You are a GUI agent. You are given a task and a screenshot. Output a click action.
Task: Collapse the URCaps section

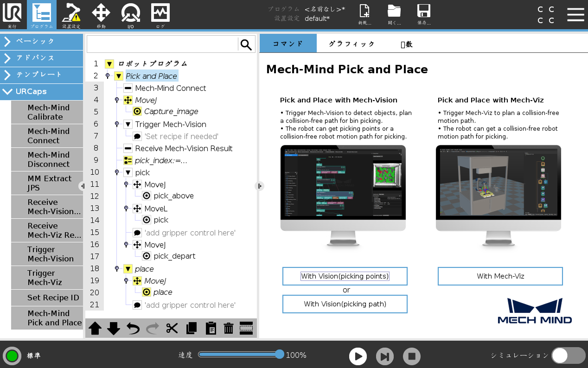click(x=41, y=91)
